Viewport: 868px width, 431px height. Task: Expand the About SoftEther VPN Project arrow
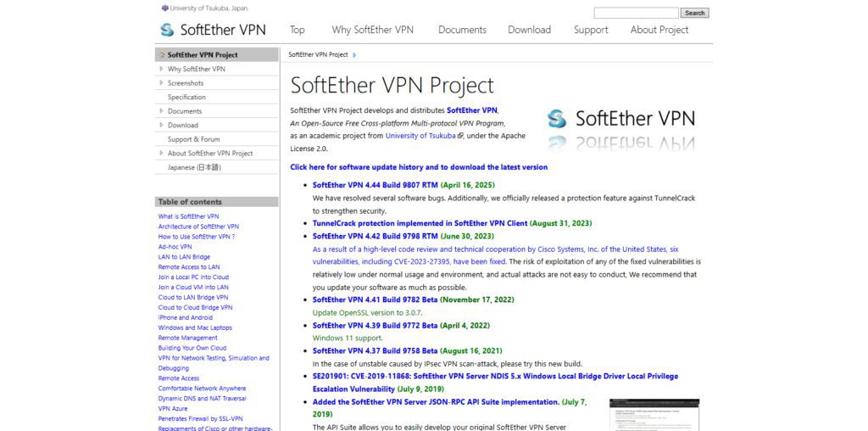click(161, 153)
